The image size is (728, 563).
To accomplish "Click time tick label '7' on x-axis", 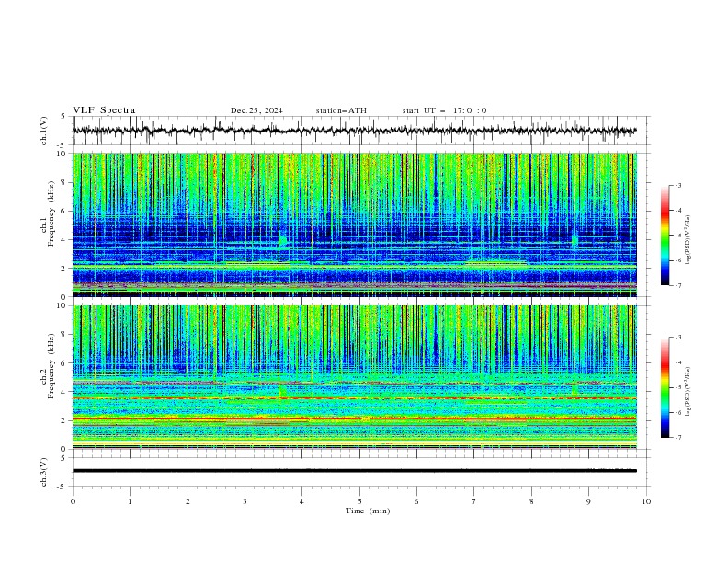I will click(474, 501).
